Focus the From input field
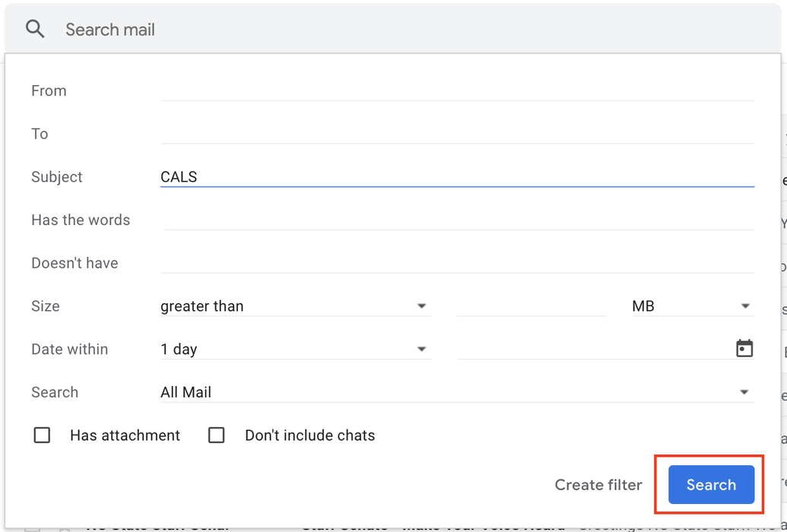The image size is (787, 532). (x=456, y=90)
